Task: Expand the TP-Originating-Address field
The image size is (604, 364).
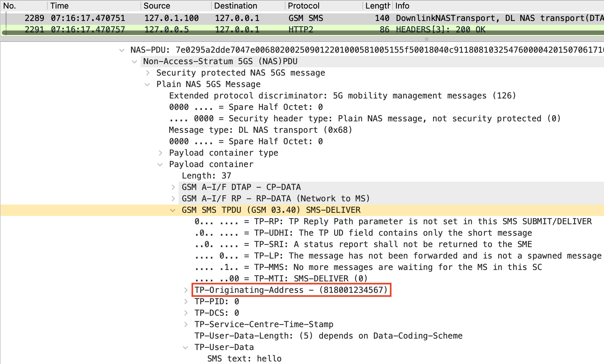Action: [186, 290]
